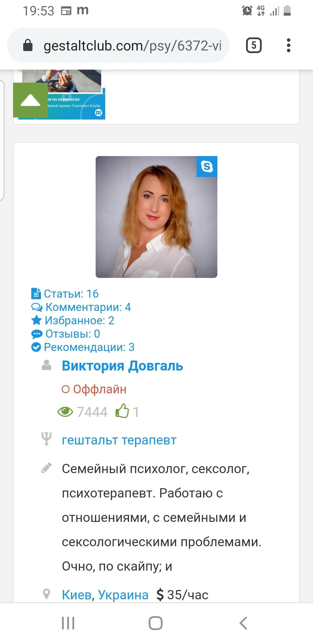Tap the Skype badge on profile photo
This screenshot has height=644, width=313.
point(207,167)
